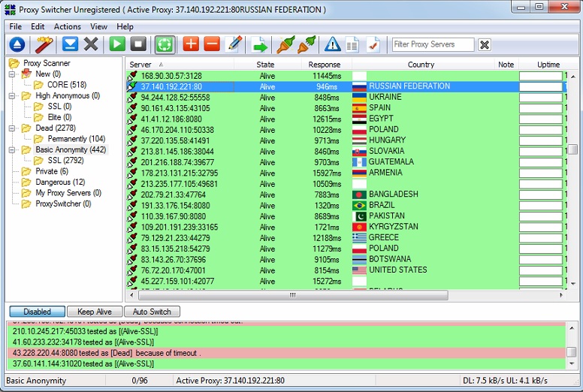Collapse the New folder tree node

click(12, 74)
